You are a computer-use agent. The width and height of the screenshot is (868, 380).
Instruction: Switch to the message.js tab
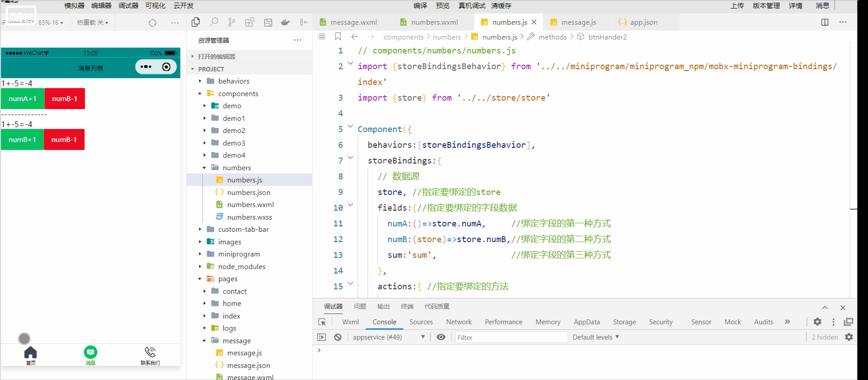[578, 22]
